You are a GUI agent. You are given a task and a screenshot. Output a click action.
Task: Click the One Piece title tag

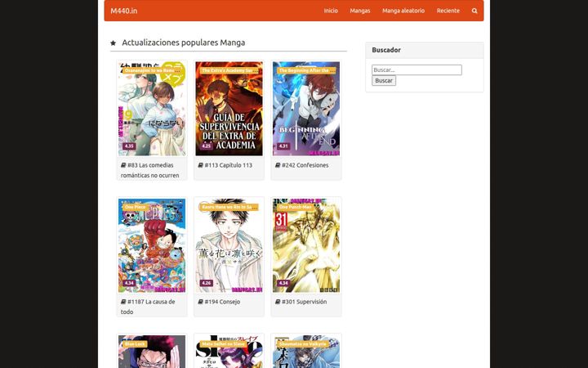135,207
